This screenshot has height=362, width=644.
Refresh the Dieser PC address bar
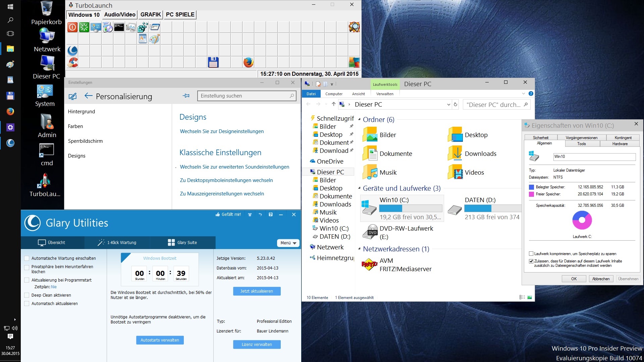coord(455,105)
